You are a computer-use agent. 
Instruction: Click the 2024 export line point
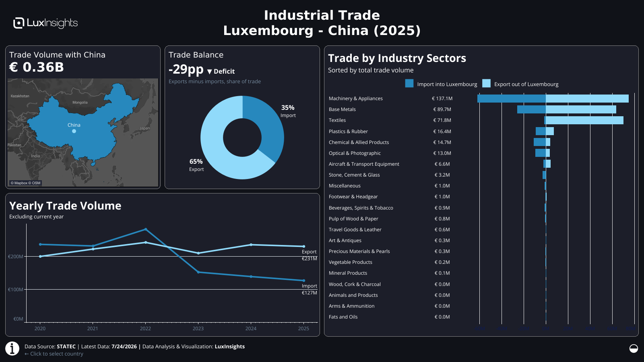[x=251, y=245]
